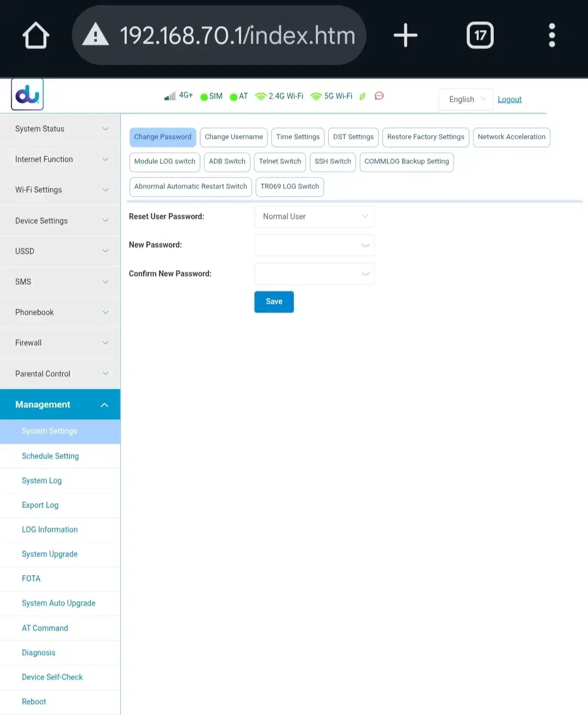Image resolution: width=588 pixels, height=715 pixels.
Task: Open Schedule Setting in the sidebar
Action: [x=60, y=456]
